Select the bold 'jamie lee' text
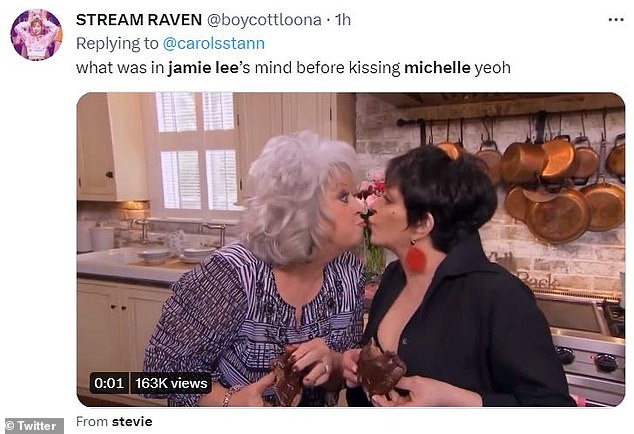Image resolution: width=634 pixels, height=434 pixels. 203,68
